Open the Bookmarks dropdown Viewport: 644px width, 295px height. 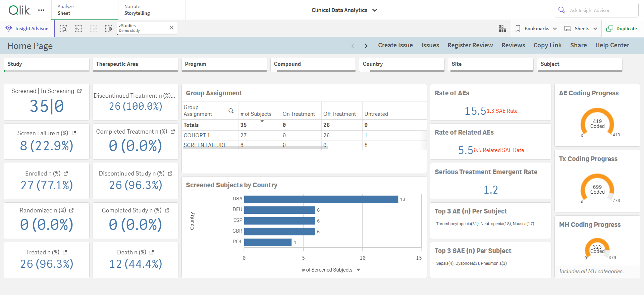536,29
